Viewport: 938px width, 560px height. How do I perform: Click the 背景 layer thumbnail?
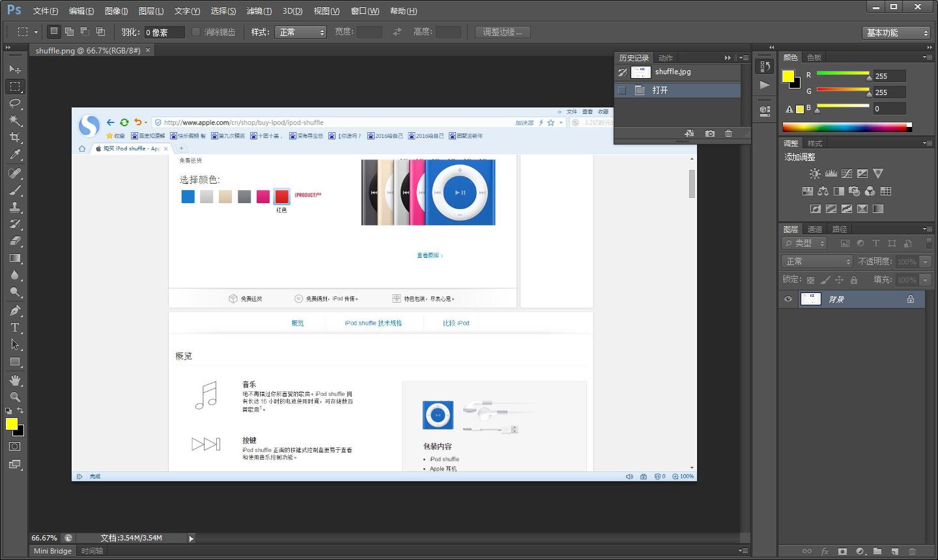point(811,300)
